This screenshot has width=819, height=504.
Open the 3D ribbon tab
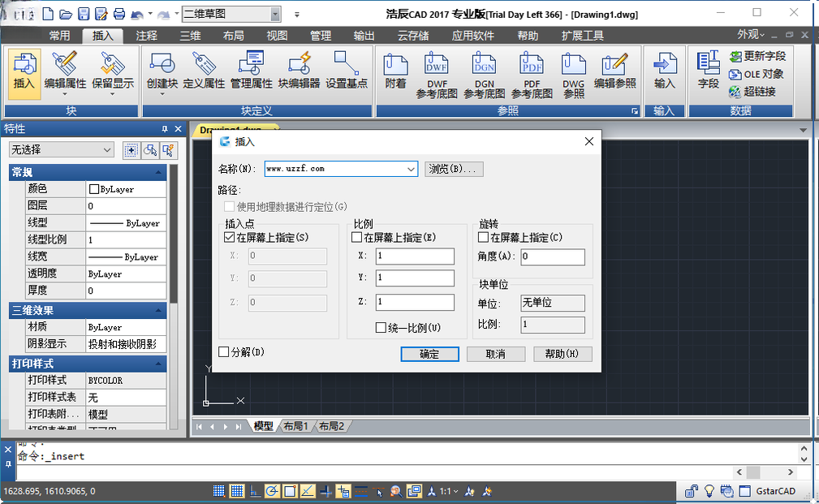tap(190, 36)
